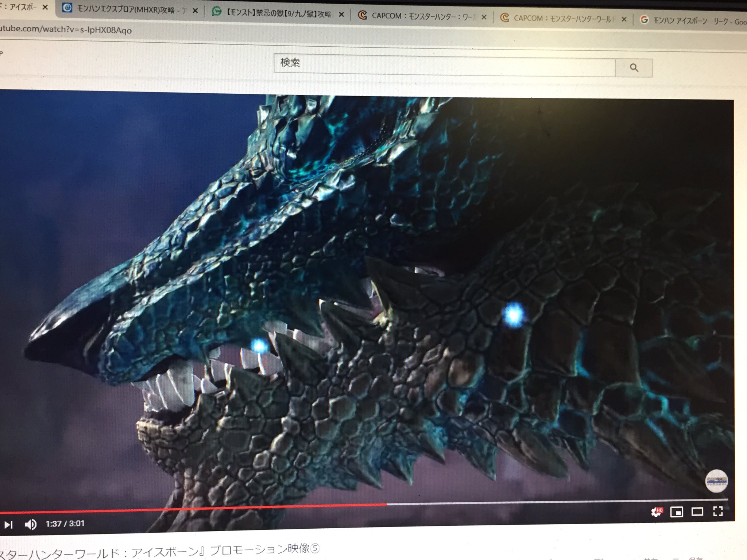Enable the miniplayer mode
Image resolution: width=747 pixels, height=560 pixels.
pos(677,512)
